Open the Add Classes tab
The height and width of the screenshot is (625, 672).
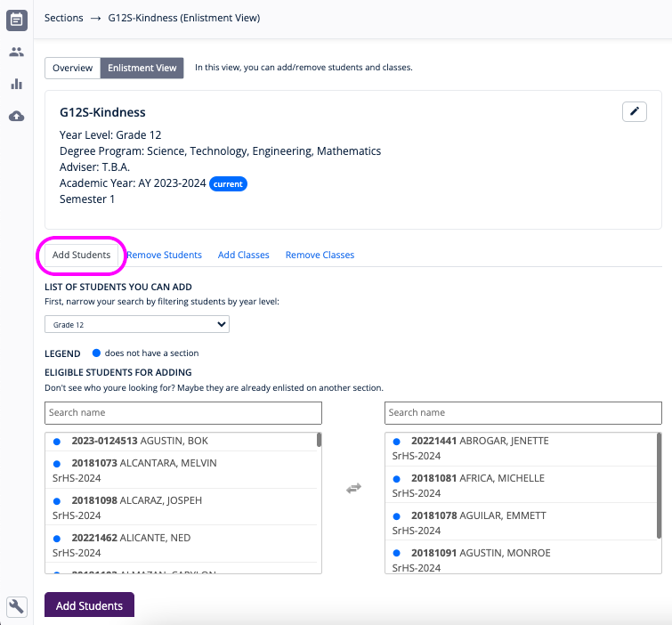pos(243,255)
